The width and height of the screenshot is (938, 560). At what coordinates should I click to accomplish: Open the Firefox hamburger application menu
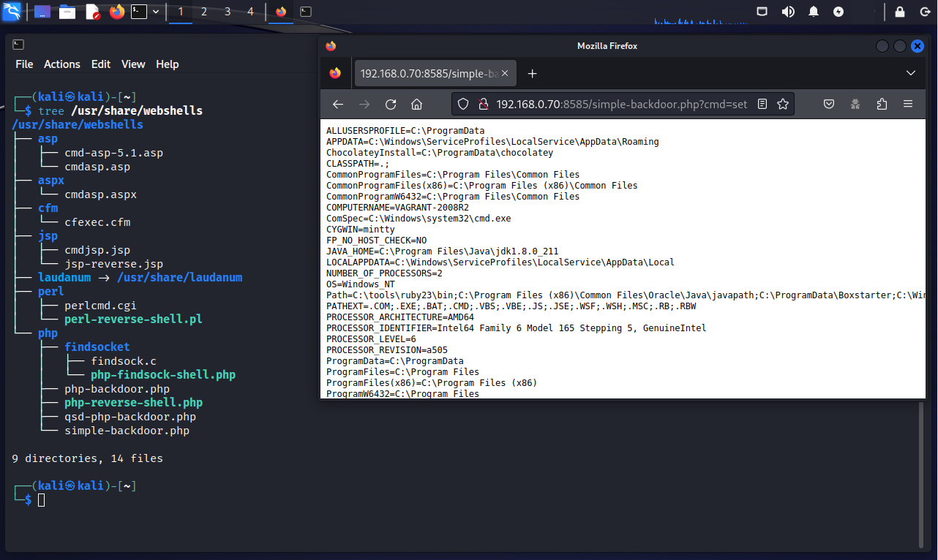[908, 105]
